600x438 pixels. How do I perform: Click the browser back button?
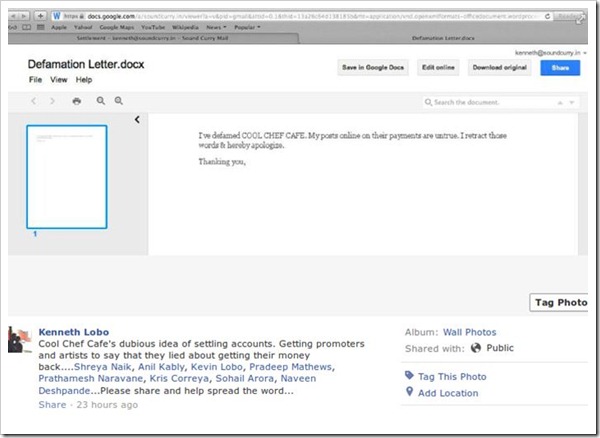coord(13,17)
